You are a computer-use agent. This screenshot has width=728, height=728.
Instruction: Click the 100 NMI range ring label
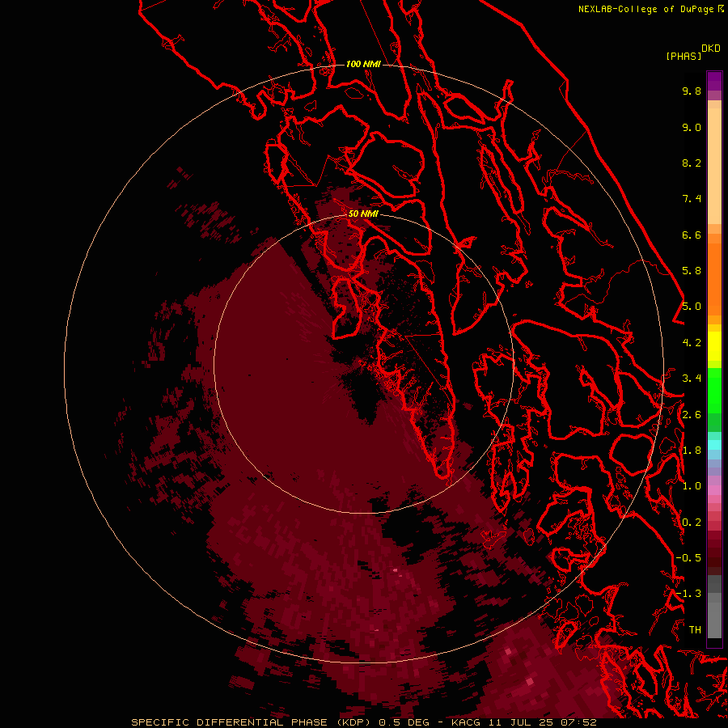pos(363,64)
